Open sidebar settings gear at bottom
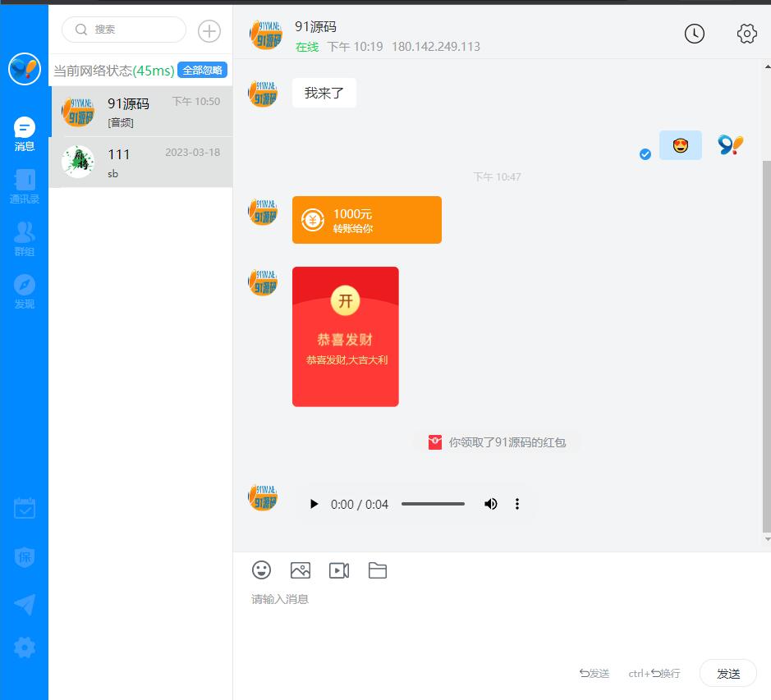This screenshot has width=771, height=700. [24, 647]
